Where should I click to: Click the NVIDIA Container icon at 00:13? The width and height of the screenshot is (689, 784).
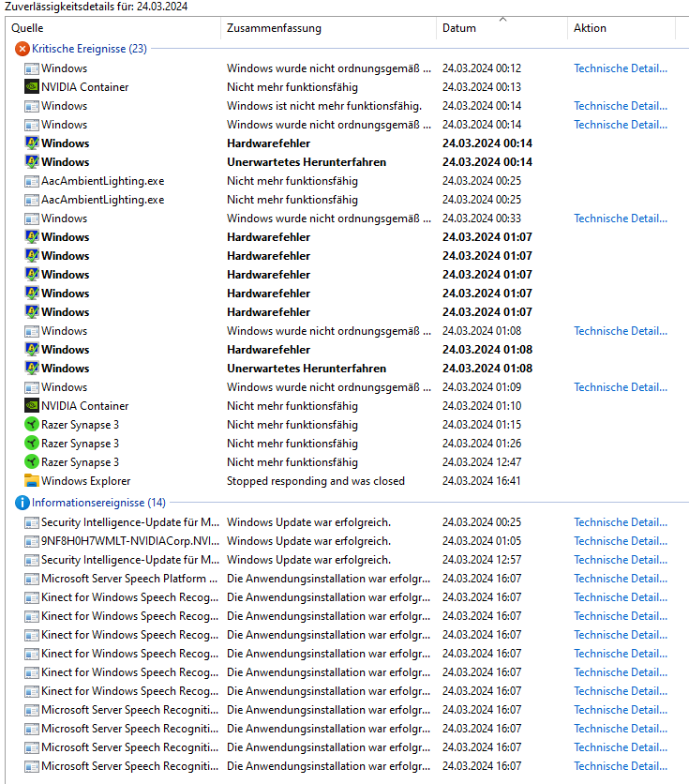tap(32, 87)
